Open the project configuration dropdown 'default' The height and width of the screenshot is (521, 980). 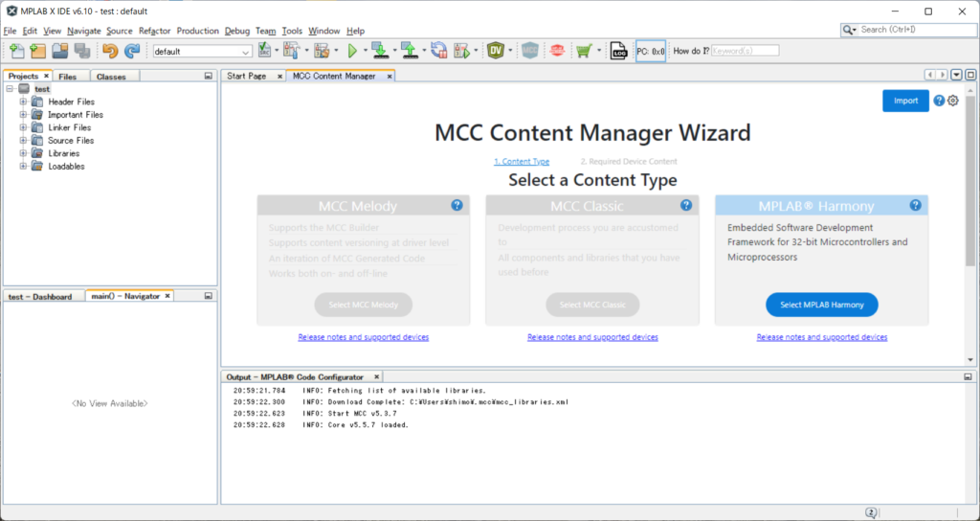pyautogui.click(x=202, y=52)
